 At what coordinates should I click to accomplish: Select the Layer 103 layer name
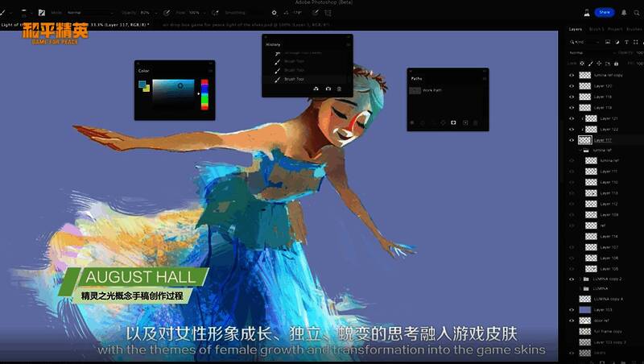point(603,310)
